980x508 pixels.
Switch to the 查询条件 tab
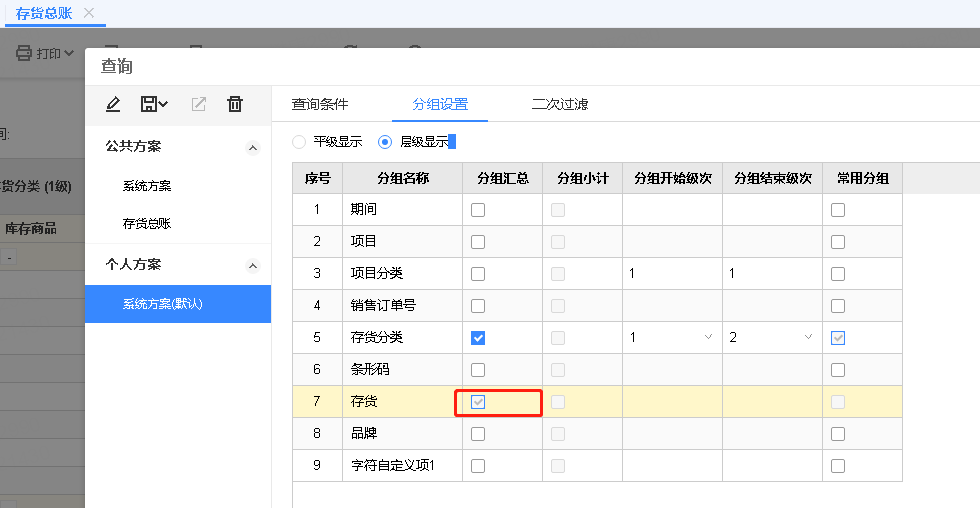point(320,104)
